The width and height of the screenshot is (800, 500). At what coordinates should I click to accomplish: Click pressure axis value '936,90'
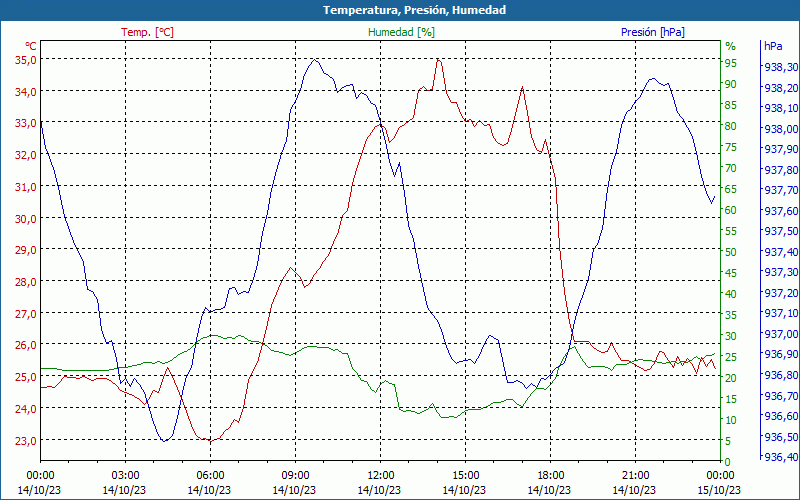point(781,355)
